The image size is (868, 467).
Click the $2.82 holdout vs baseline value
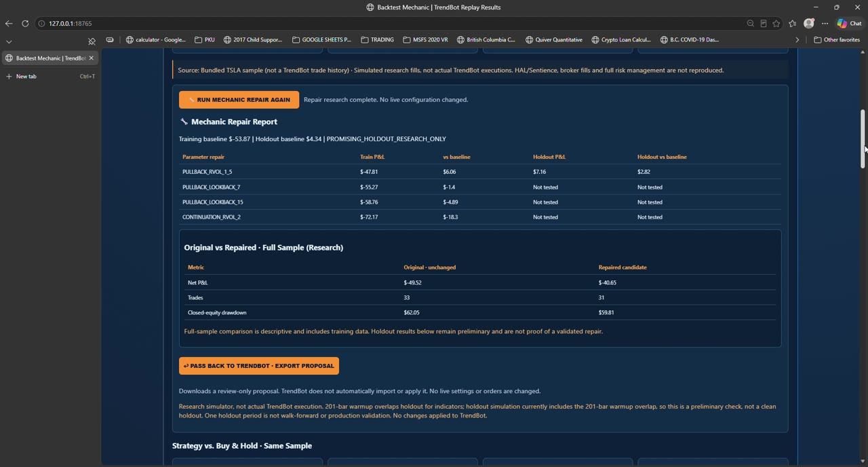click(644, 172)
